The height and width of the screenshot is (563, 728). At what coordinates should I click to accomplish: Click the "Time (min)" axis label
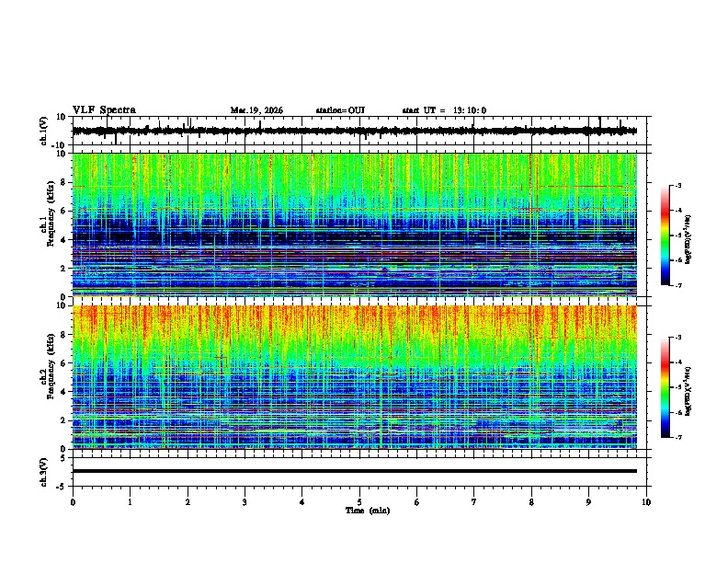(368, 511)
